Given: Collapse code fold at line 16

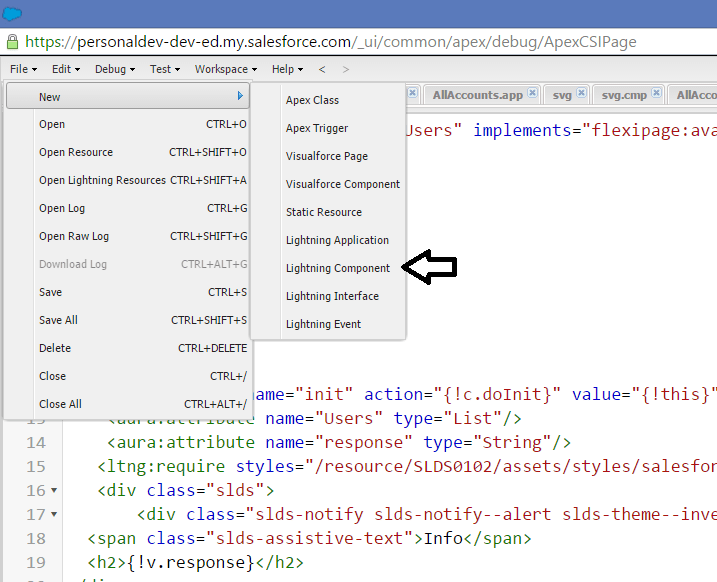Looking at the screenshot, I should [54, 490].
